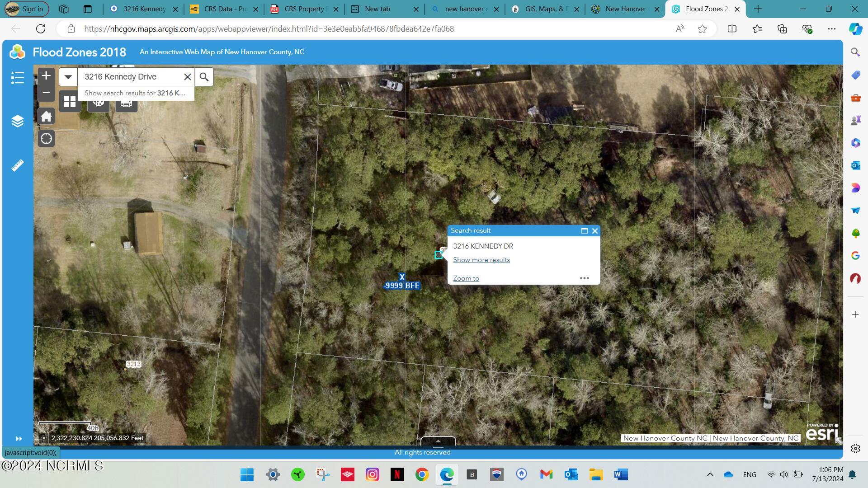The image size is (868, 488).
Task: Activate the My Location crosshair button
Action: click(46, 139)
